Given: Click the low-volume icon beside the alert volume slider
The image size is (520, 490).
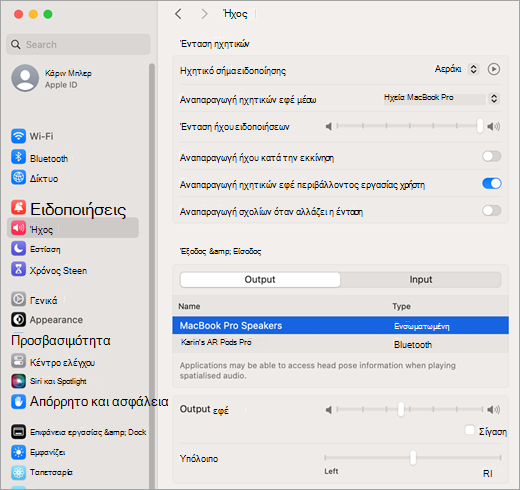Looking at the screenshot, I should tap(329, 126).
